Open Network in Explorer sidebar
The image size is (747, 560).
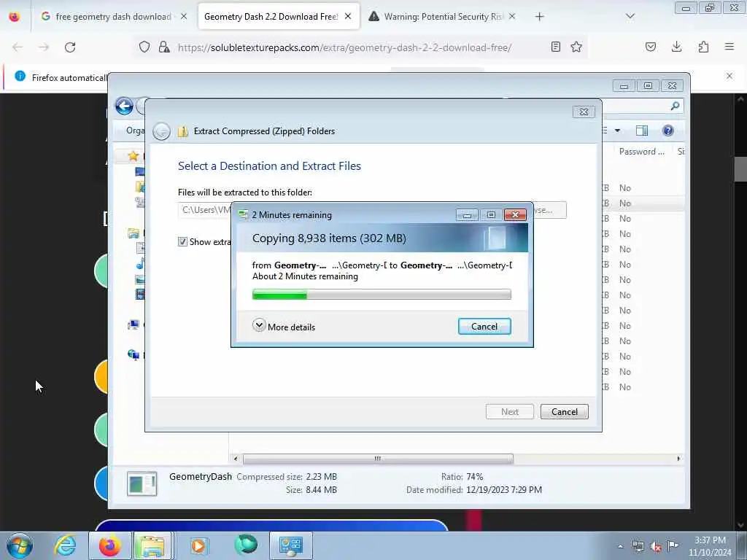[133, 355]
